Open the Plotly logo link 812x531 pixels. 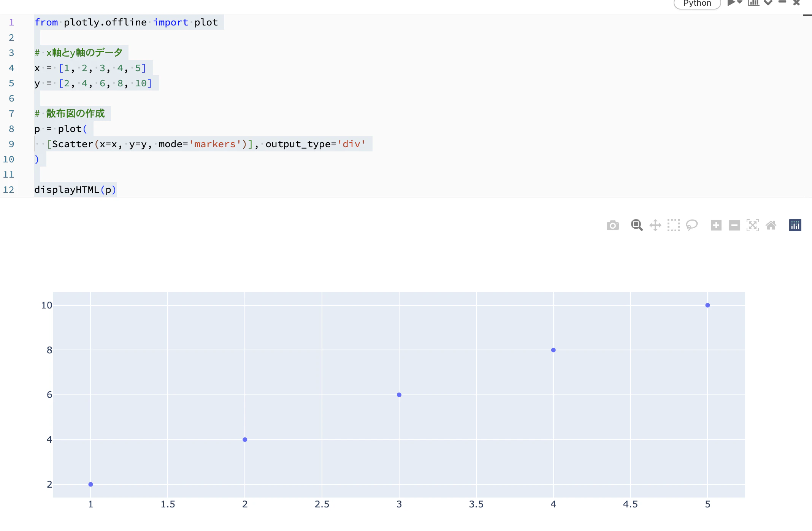[x=795, y=225]
